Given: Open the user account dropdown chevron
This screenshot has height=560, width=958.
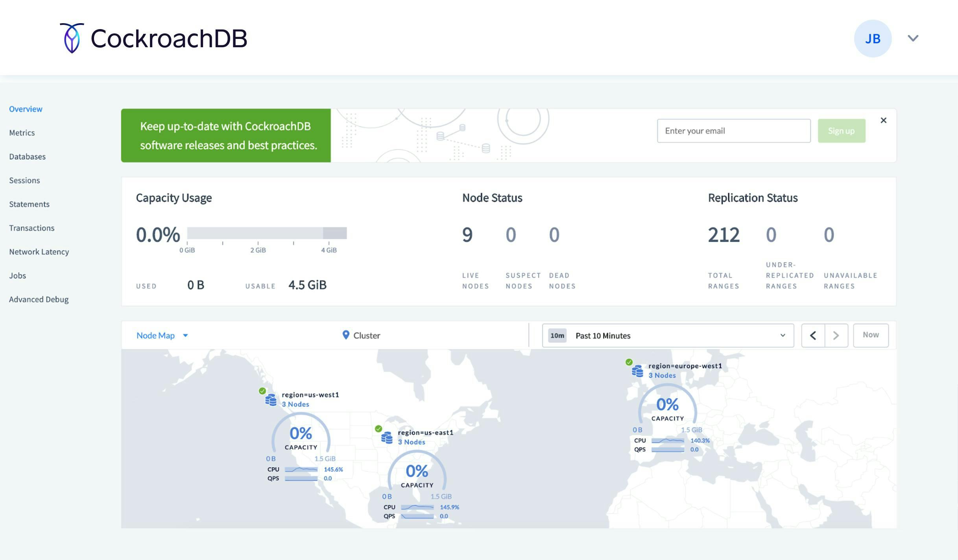Looking at the screenshot, I should pyautogui.click(x=912, y=38).
